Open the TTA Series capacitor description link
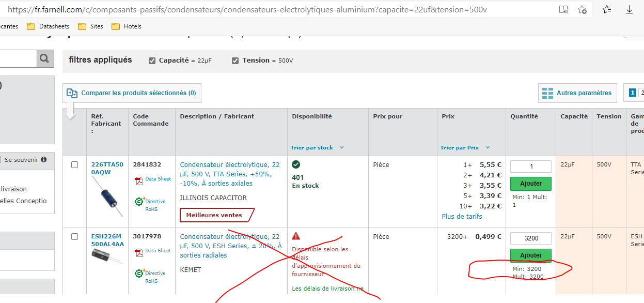The width and height of the screenshot is (644, 303). 230,174
